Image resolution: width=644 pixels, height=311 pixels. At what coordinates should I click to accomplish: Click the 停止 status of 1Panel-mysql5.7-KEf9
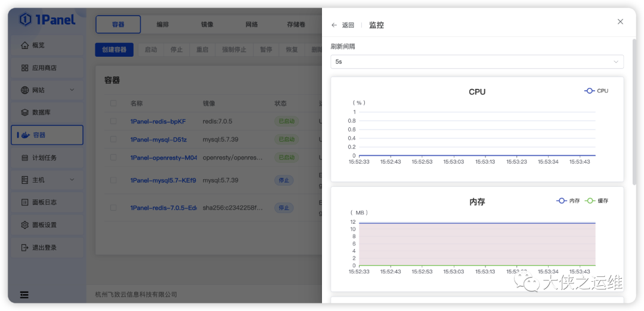(284, 180)
